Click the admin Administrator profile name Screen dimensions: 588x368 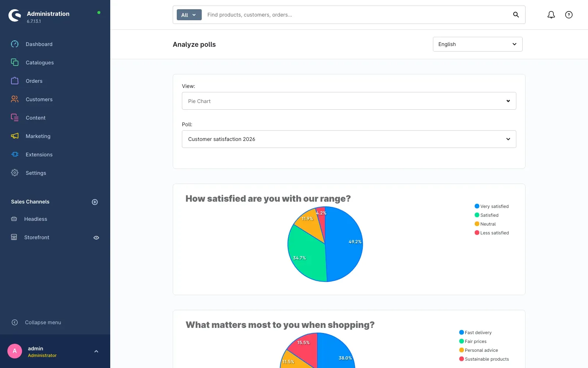(42, 351)
